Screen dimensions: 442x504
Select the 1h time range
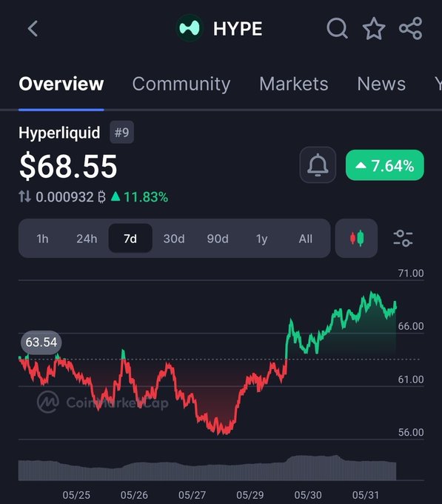coord(42,239)
